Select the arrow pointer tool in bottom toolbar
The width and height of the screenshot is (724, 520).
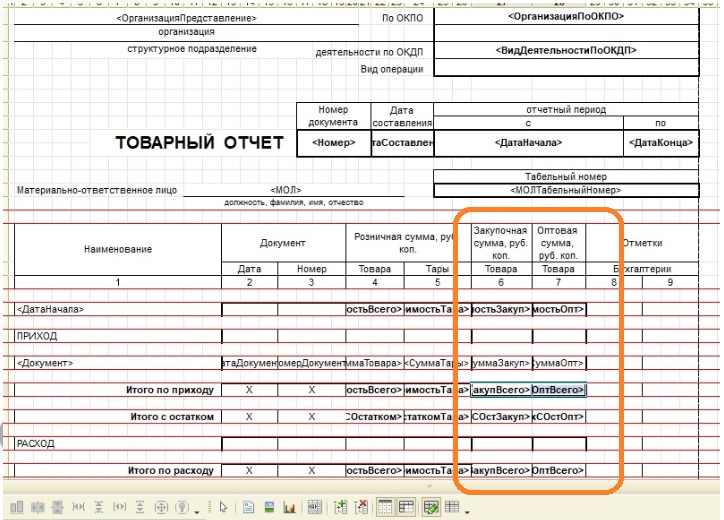pos(225,507)
